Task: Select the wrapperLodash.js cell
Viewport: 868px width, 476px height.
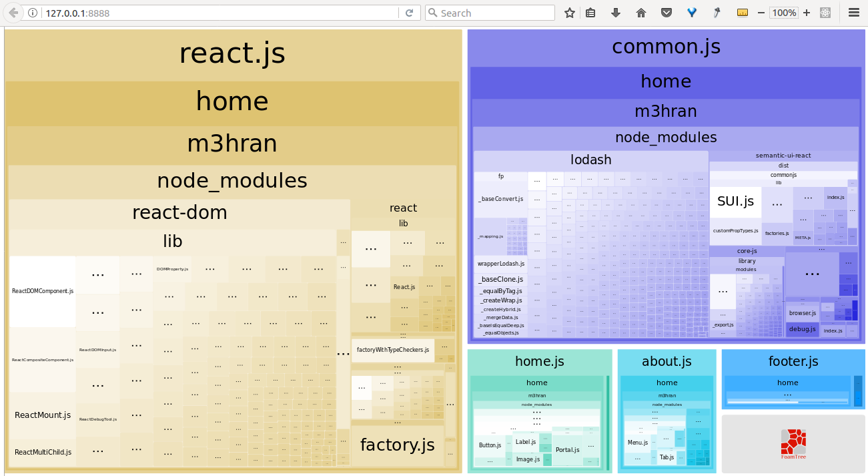Action: coord(501,264)
